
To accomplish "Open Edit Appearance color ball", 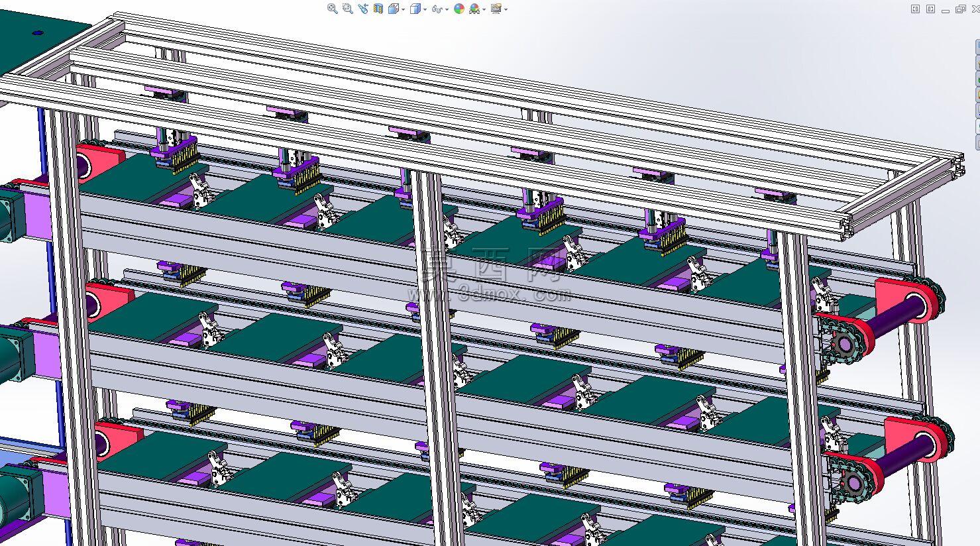I will [x=459, y=9].
